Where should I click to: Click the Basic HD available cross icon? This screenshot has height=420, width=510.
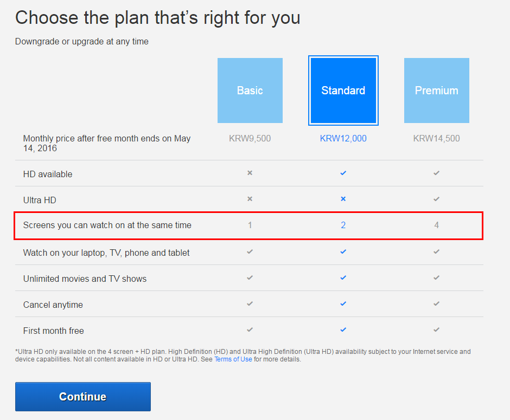tap(250, 173)
